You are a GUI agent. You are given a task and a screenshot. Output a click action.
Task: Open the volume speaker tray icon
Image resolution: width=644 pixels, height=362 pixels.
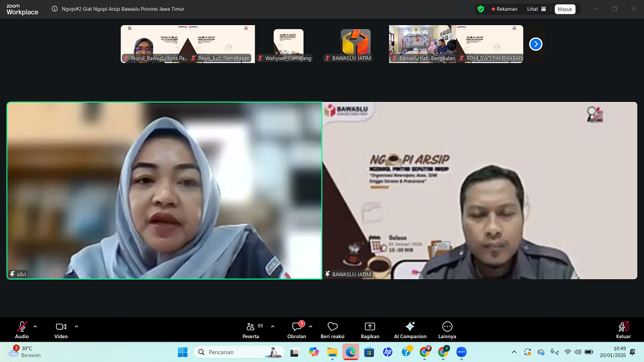coord(578,352)
